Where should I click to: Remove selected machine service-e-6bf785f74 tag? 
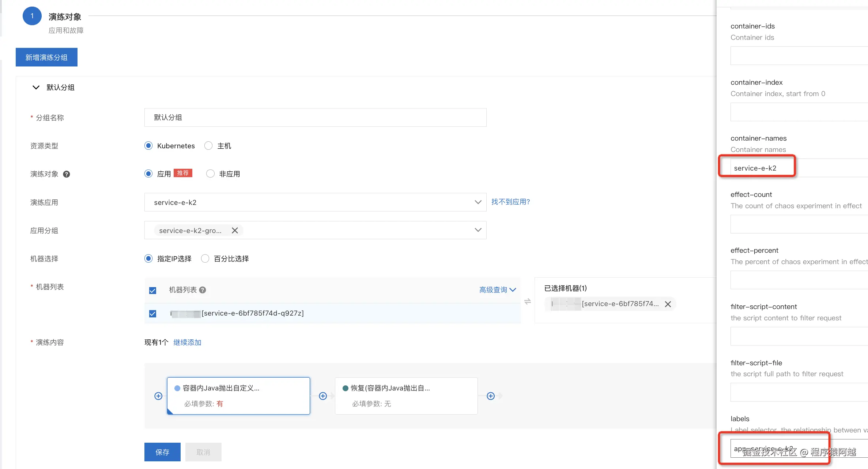tap(668, 304)
